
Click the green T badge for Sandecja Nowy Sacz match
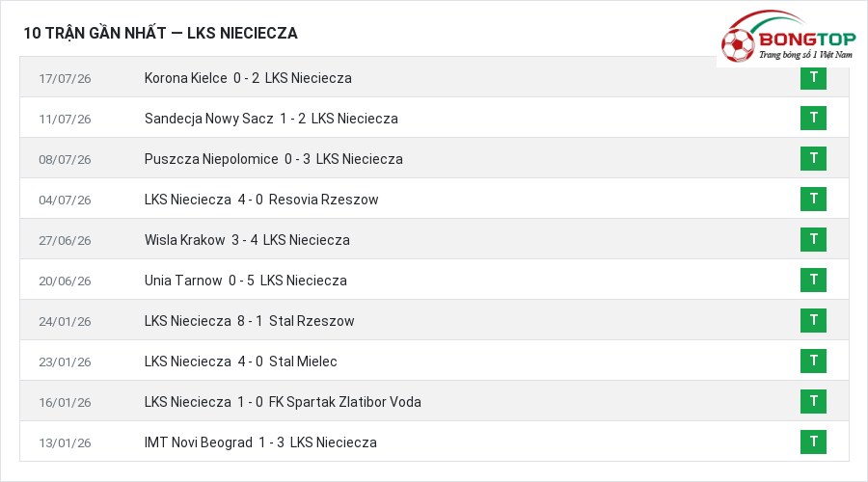(x=813, y=118)
